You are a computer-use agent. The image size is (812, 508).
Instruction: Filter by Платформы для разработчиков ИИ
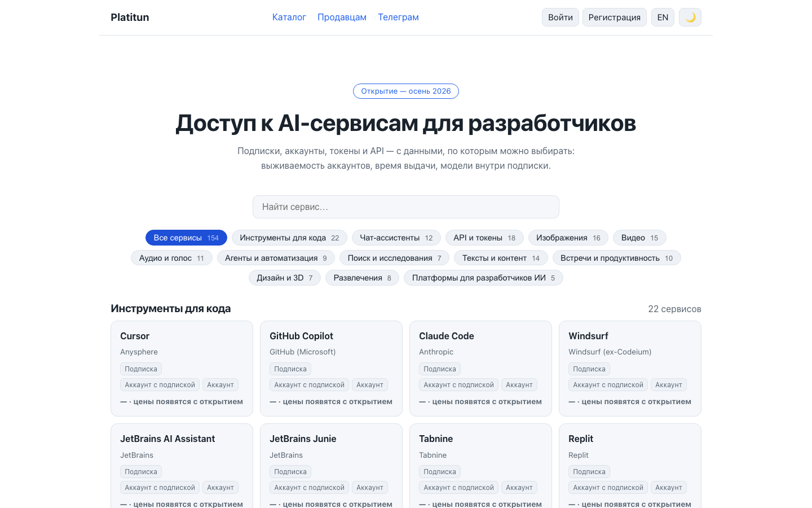click(x=483, y=278)
